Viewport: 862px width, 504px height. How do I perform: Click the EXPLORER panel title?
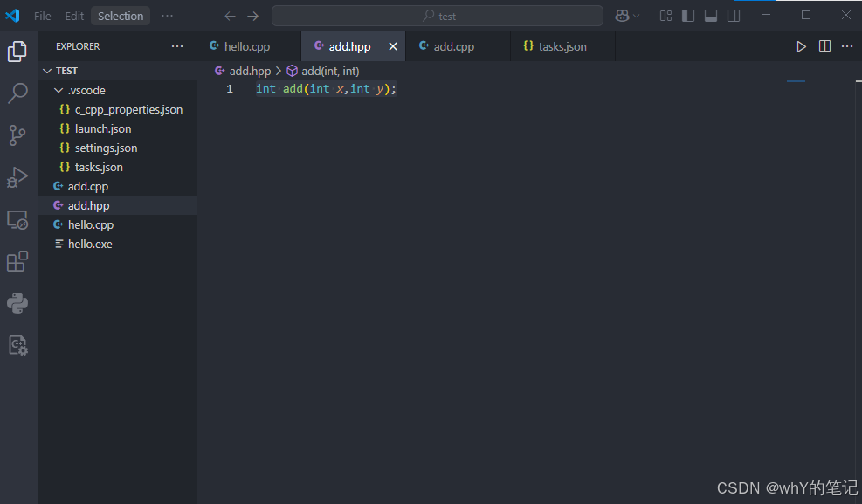78,46
